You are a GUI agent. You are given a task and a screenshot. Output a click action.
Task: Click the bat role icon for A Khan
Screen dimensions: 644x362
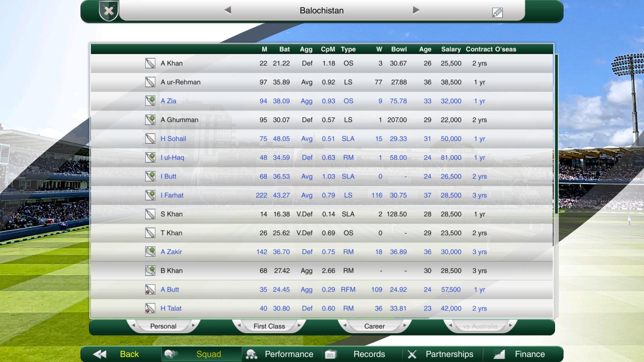click(x=150, y=63)
